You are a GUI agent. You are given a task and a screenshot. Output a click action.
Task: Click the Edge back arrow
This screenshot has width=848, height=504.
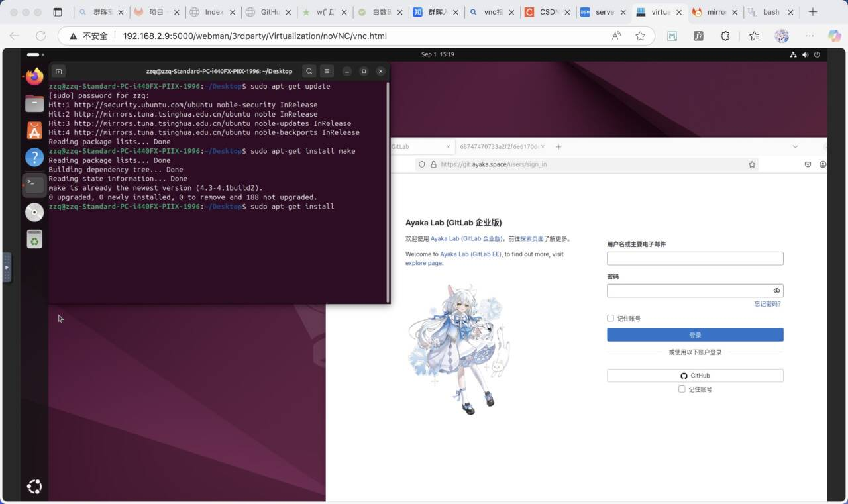15,36
